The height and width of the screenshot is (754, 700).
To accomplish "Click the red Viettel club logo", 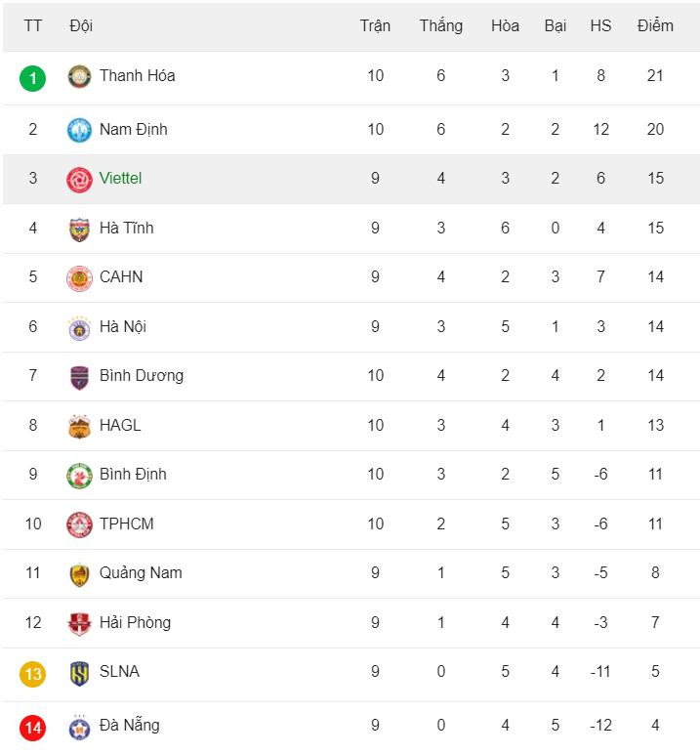I will (x=79, y=179).
